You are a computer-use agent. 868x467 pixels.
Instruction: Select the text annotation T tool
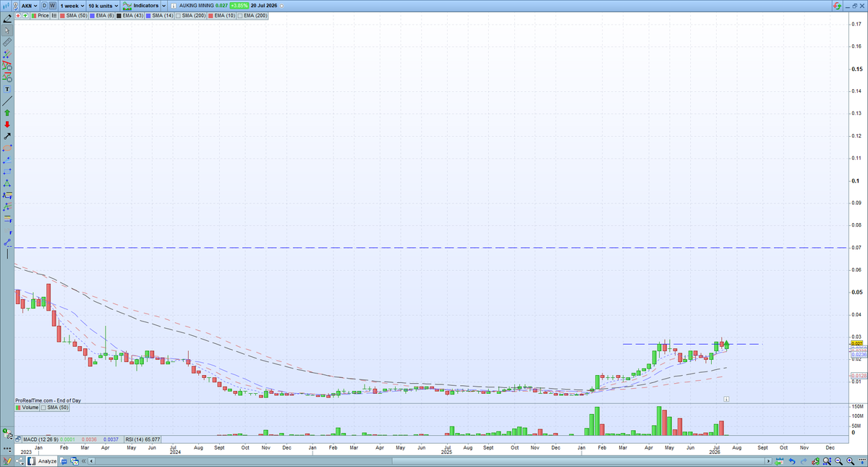point(7,89)
